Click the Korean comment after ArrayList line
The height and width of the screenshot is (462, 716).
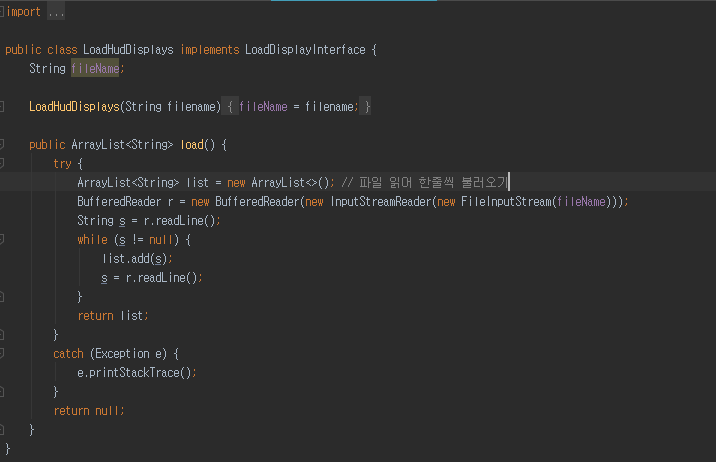425,183
